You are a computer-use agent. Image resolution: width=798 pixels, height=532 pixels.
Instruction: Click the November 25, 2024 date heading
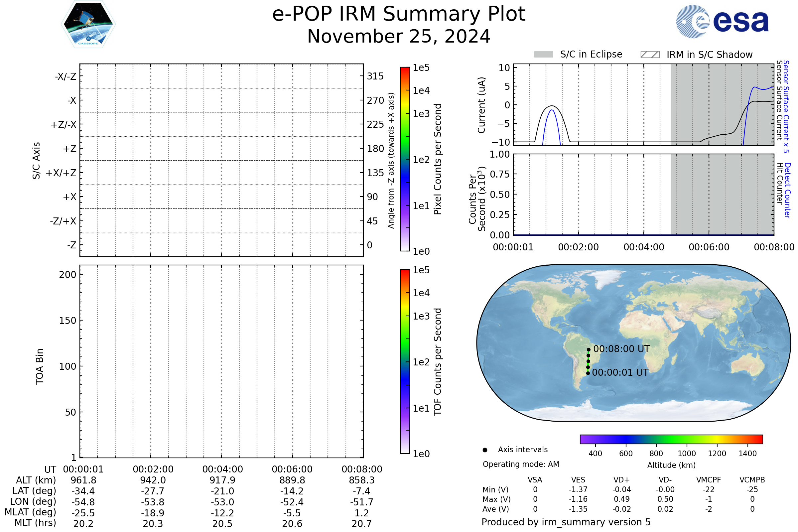[399, 37]
